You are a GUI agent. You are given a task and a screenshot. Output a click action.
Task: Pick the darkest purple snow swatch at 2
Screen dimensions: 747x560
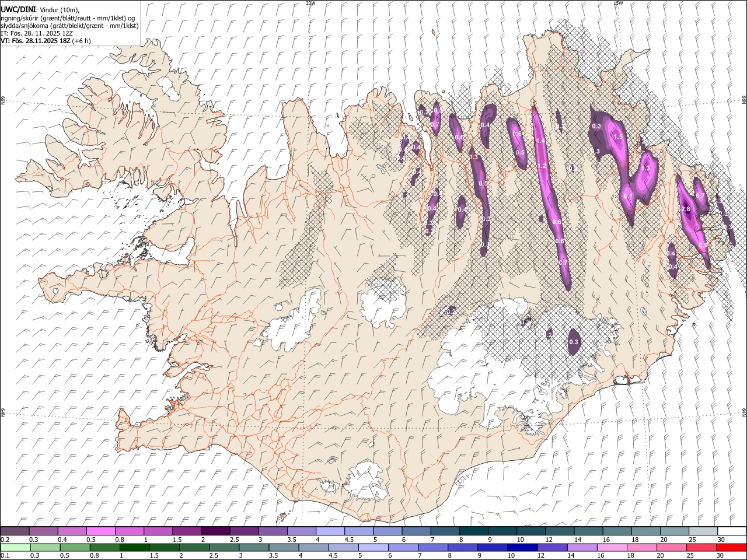[x=215, y=531]
